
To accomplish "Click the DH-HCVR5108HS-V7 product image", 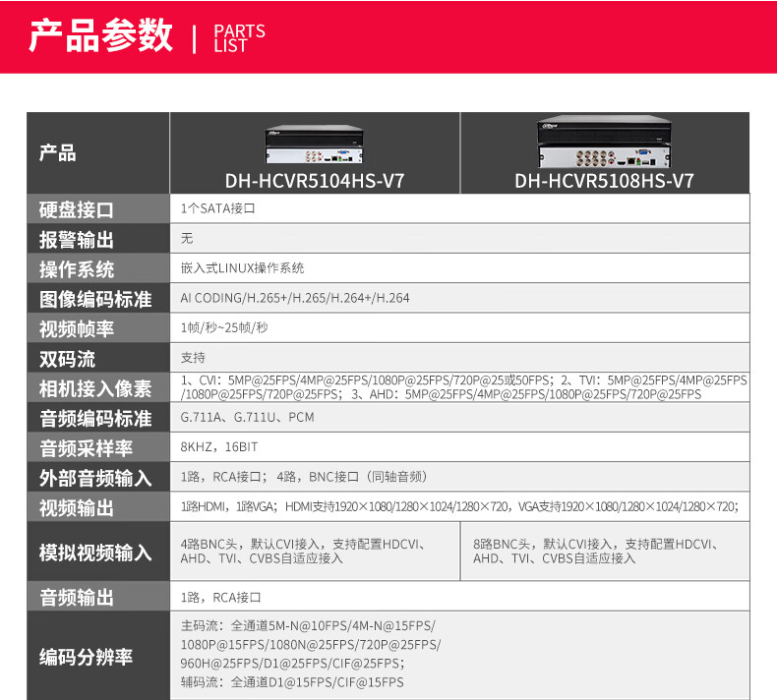I will point(604,142).
